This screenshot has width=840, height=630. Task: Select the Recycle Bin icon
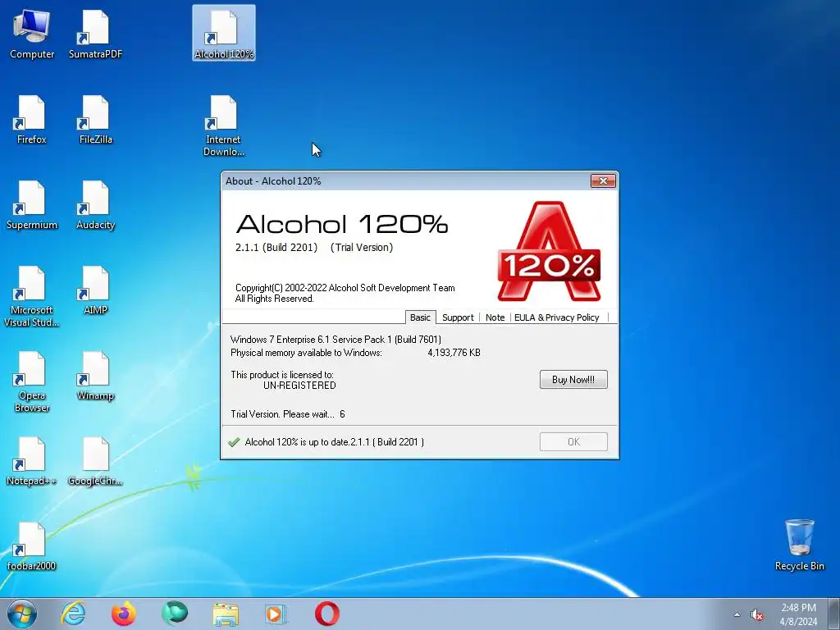pyautogui.click(x=799, y=545)
